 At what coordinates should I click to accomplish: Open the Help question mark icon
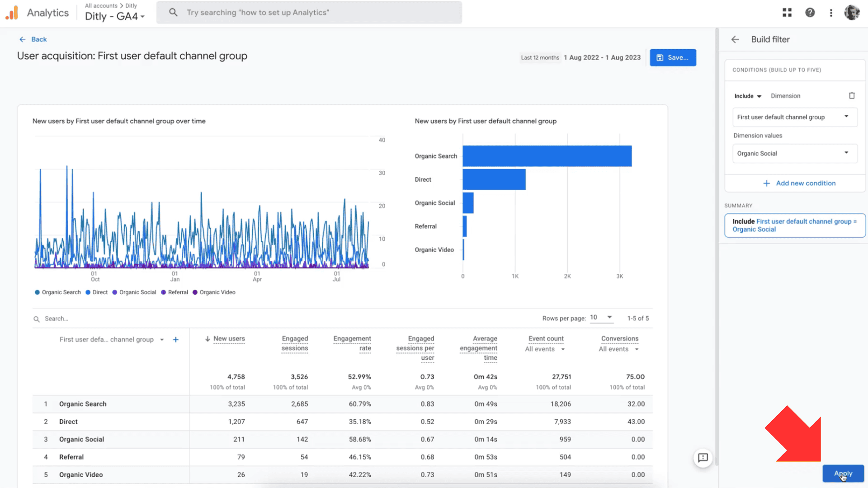pyautogui.click(x=810, y=13)
